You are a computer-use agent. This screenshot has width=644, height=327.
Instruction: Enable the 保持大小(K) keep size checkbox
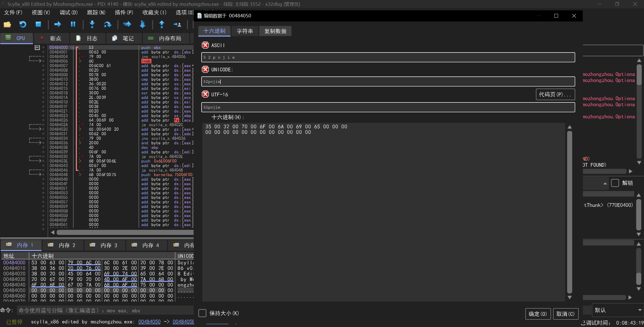click(x=202, y=313)
